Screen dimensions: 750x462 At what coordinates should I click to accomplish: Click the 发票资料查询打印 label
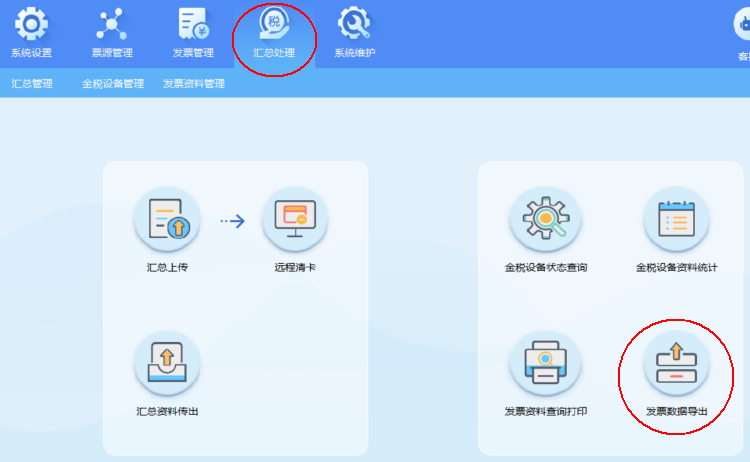546,411
